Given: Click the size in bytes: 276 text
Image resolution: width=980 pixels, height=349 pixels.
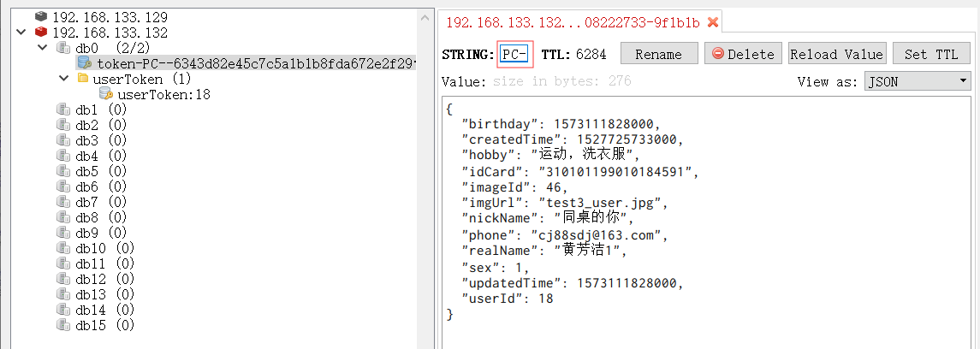Looking at the screenshot, I should click(561, 81).
